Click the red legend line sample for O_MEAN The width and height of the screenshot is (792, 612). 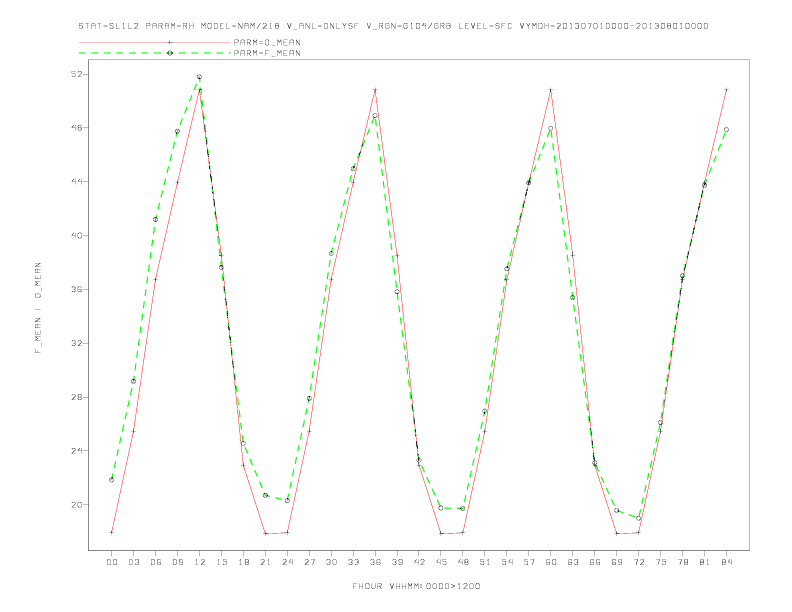[155, 42]
